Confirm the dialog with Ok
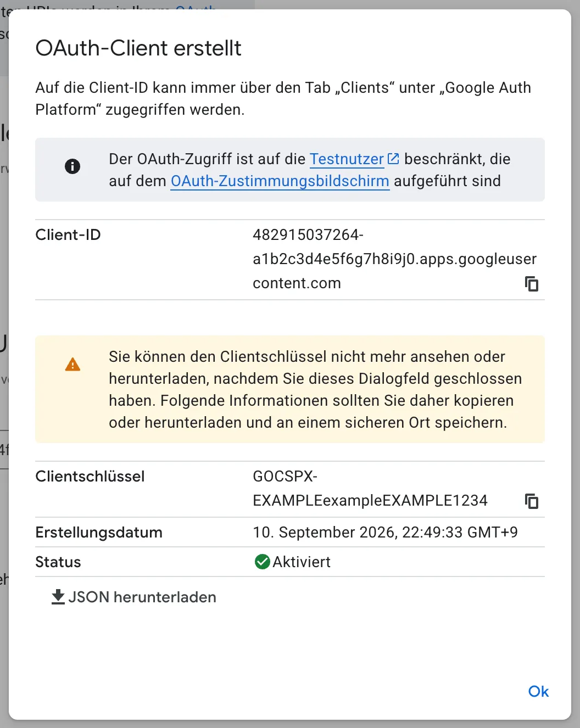Screen dimensions: 580x728 (x=538, y=691)
